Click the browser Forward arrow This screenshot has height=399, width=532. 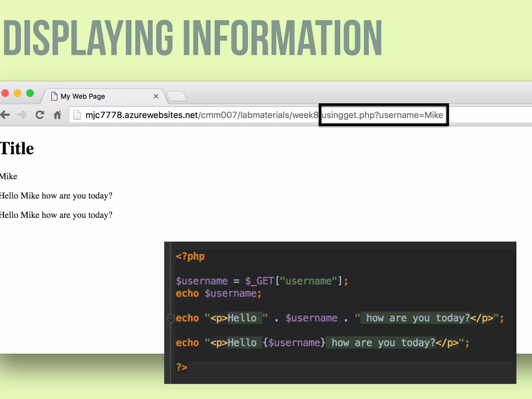tap(22, 115)
